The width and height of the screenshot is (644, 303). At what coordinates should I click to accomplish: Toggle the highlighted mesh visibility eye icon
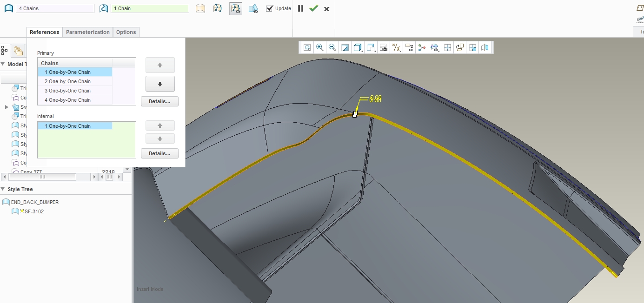[236, 8]
